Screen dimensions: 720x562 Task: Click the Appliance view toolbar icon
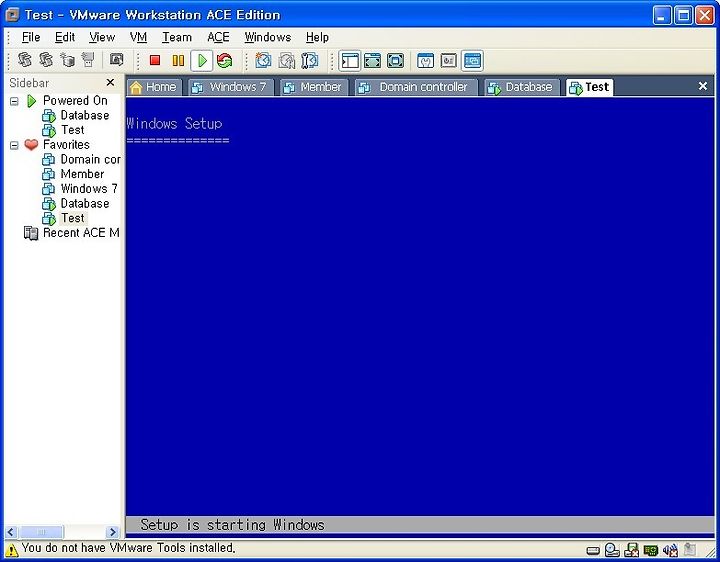click(449, 61)
